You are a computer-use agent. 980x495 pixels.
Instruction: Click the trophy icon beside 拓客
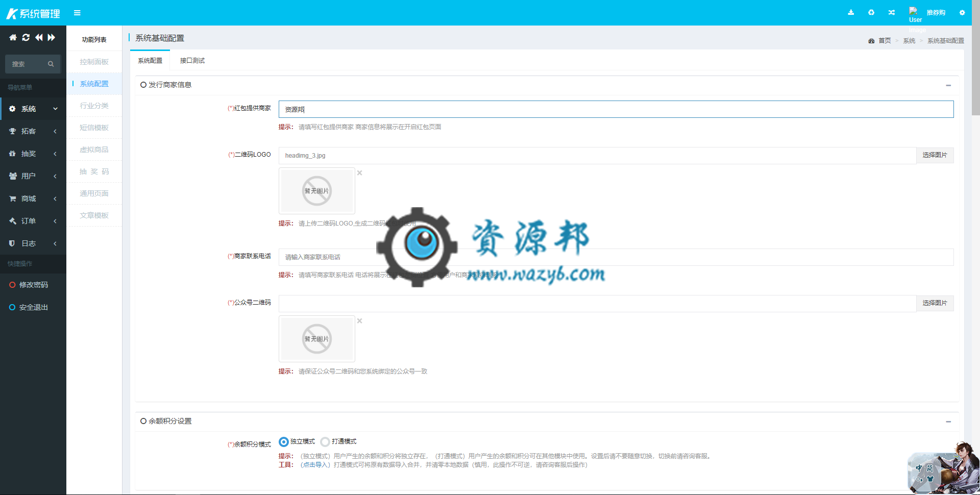(12, 131)
